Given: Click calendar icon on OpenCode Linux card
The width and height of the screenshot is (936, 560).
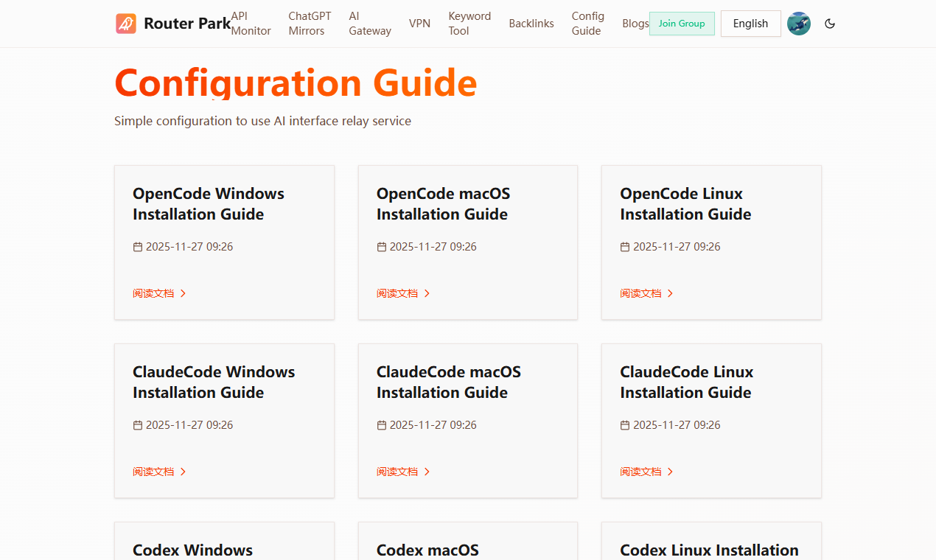Looking at the screenshot, I should [x=625, y=247].
